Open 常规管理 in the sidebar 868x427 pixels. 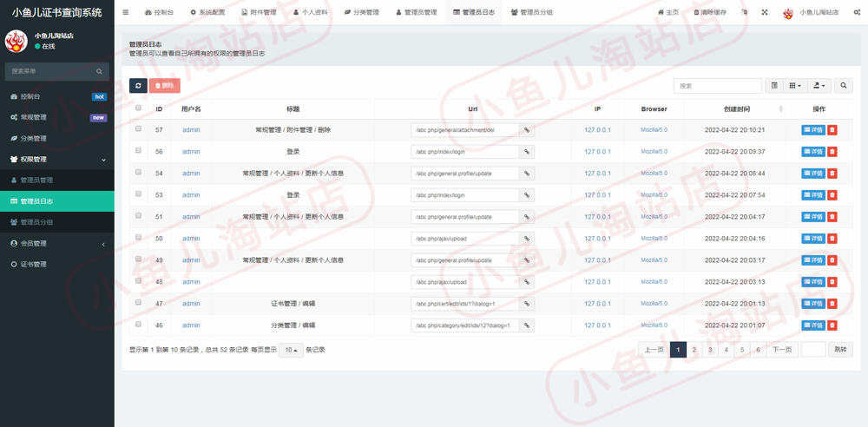[x=57, y=117]
